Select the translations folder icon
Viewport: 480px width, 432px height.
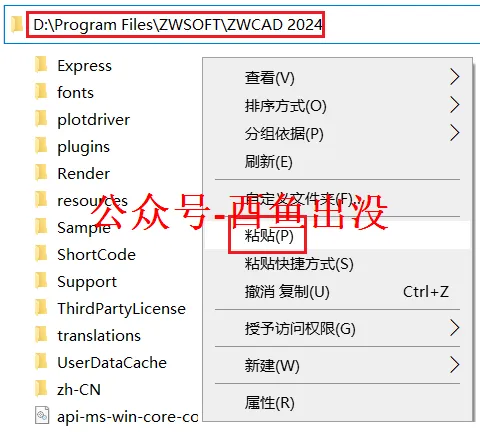41,335
